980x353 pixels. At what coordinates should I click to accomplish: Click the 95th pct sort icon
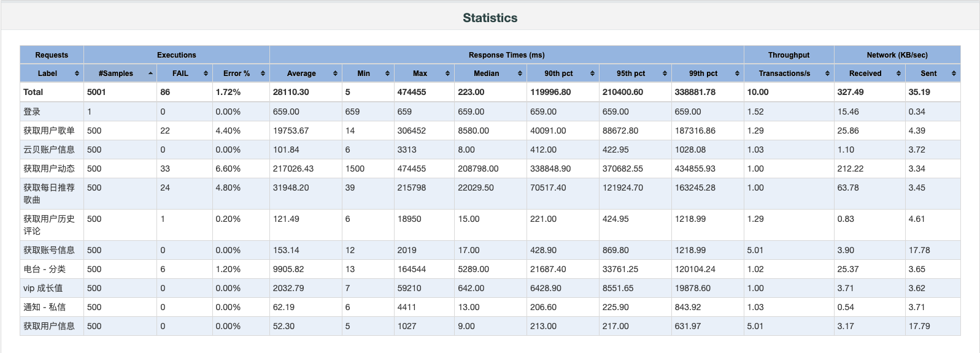[x=665, y=74]
